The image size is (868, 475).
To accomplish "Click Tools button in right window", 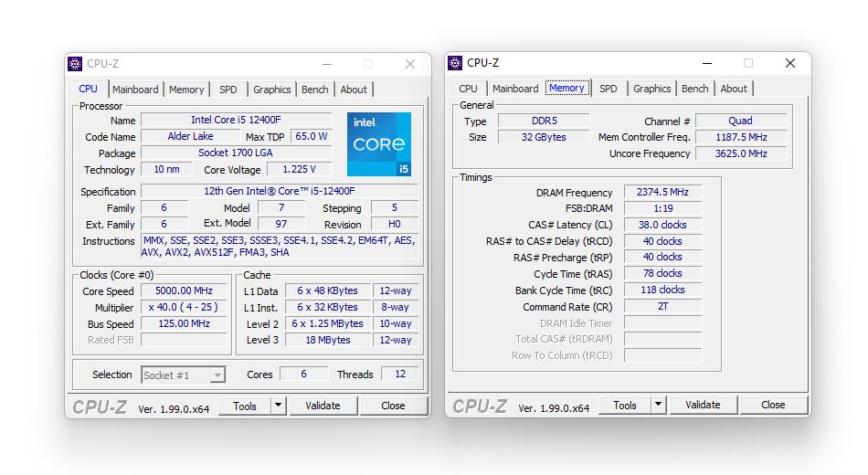I will (x=625, y=406).
